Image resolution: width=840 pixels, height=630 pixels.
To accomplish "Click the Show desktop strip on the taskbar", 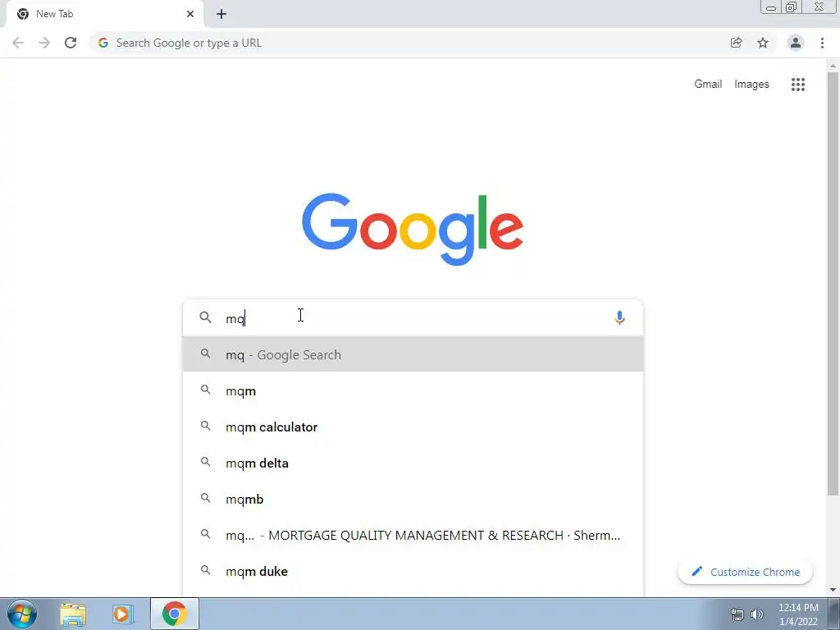I will pyautogui.click(x=834, y=614).
